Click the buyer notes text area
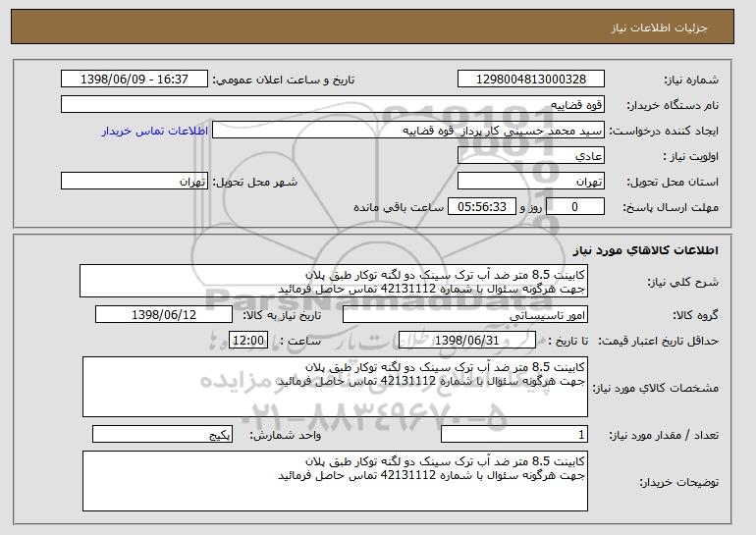756x535 pixels. [335, 481]
